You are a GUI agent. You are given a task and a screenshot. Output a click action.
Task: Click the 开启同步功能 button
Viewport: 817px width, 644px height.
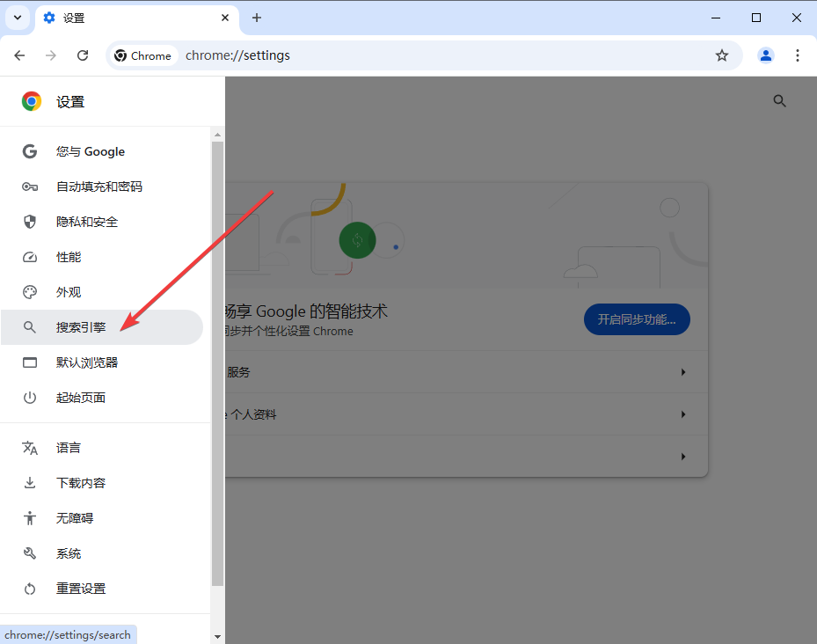click(x=637, y=319)
